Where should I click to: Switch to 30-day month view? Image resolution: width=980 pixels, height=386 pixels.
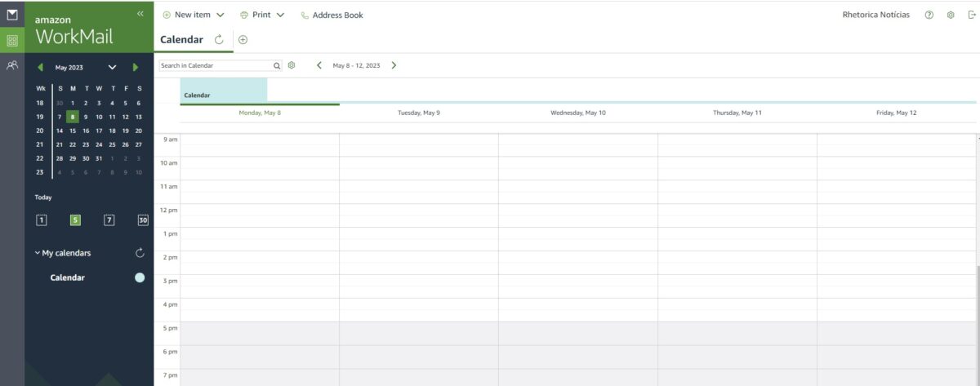pyautogui.click(x=143, y=220)
